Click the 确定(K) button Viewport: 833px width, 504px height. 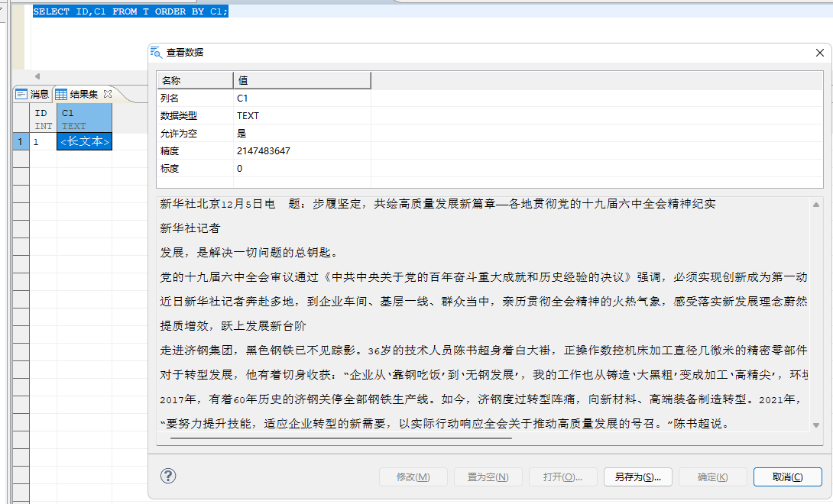click(712, 477)
